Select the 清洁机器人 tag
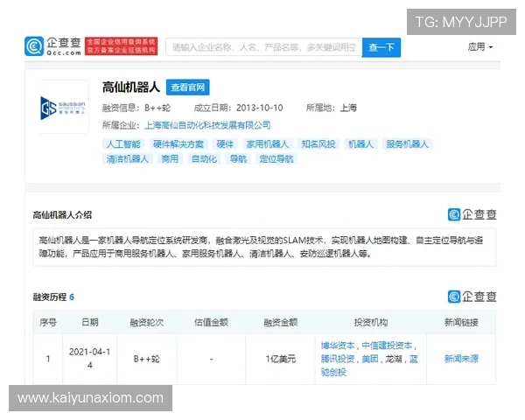525x420 pixels. coord(128,158)
